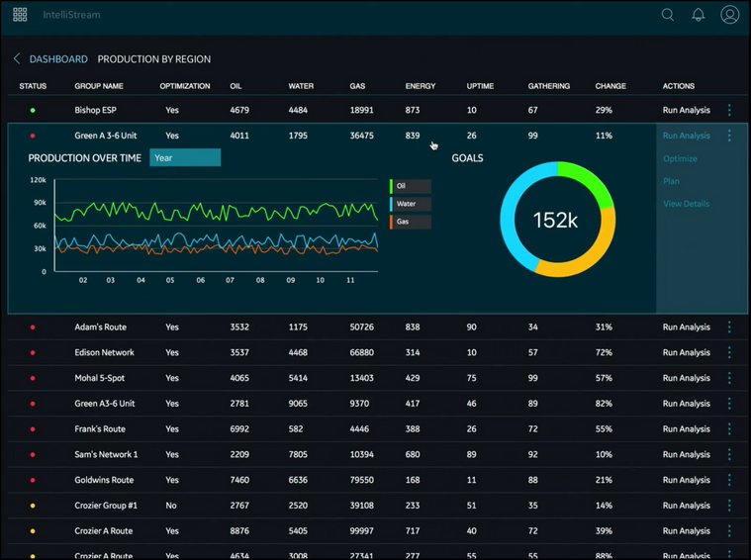Open the kebab menu for Adam's Route
The image size is (751, 560).
click(729, 327)
